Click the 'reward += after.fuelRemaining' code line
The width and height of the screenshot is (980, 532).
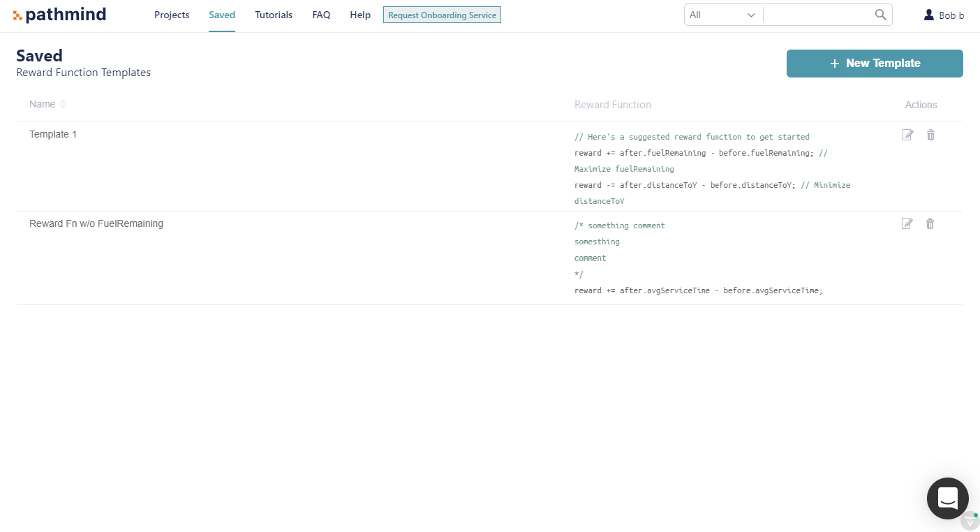click(694, 153)
